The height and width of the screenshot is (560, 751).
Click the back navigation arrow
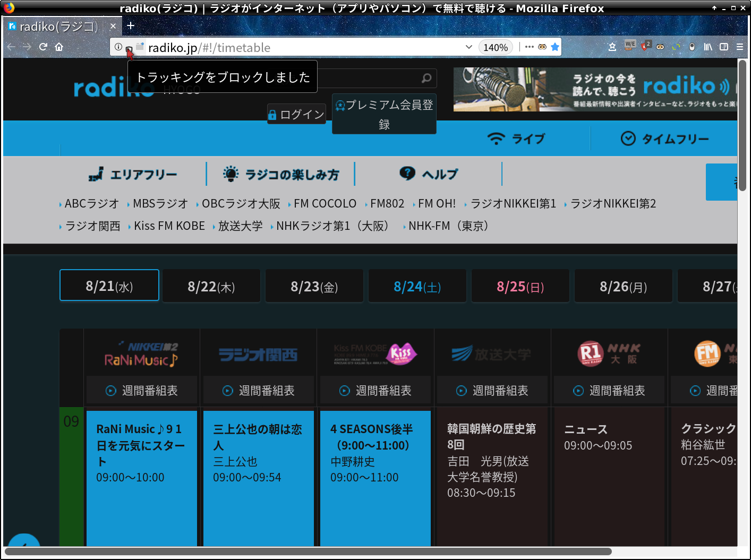point(11,47)
